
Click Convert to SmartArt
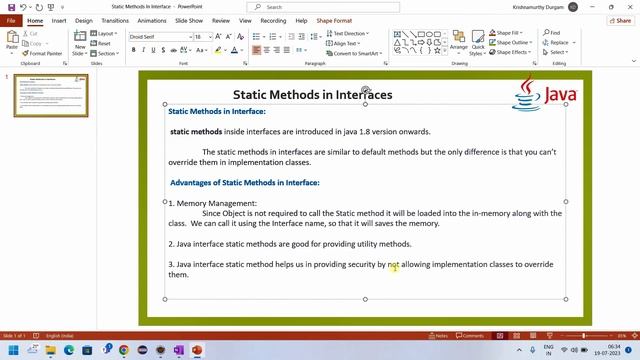(354, 53)
